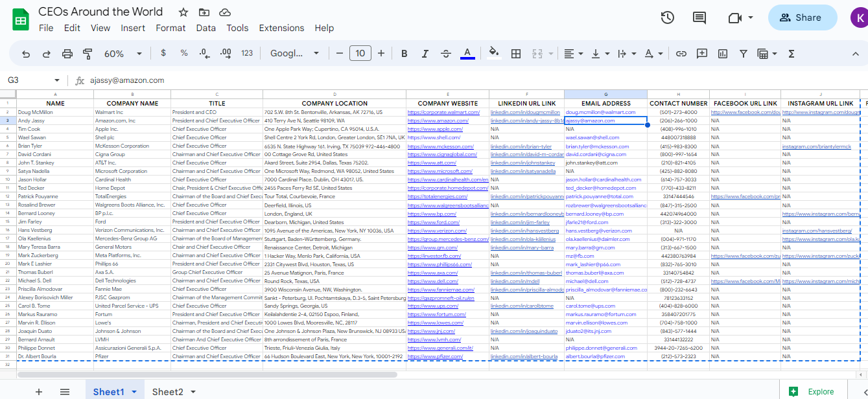Select the Paint format tool
This screenshot has width=868, height=399.
click(x=88, y=54)
